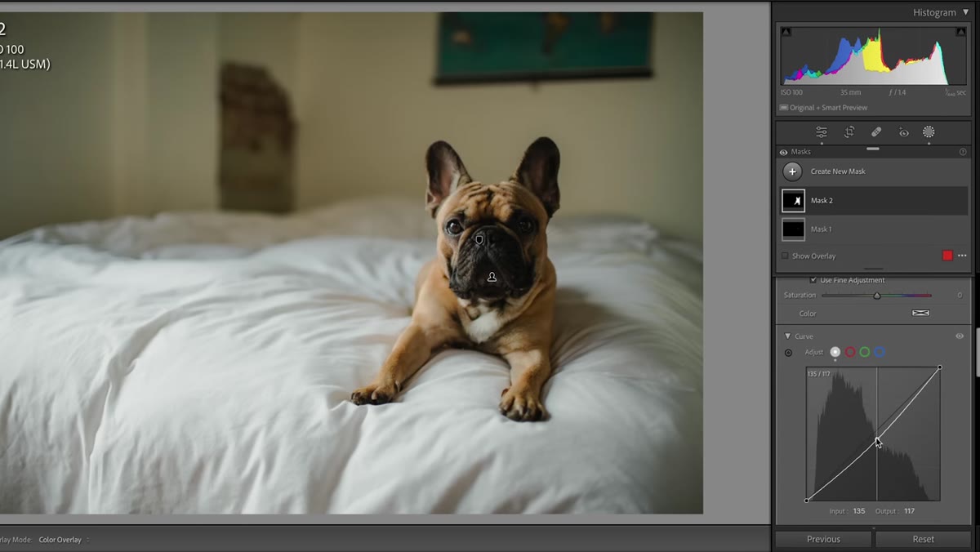Click the tone curve bottom-left endpoint
The height and width of the screenshot is (552, 980).
pyautogui.click(x=807, y=501)
